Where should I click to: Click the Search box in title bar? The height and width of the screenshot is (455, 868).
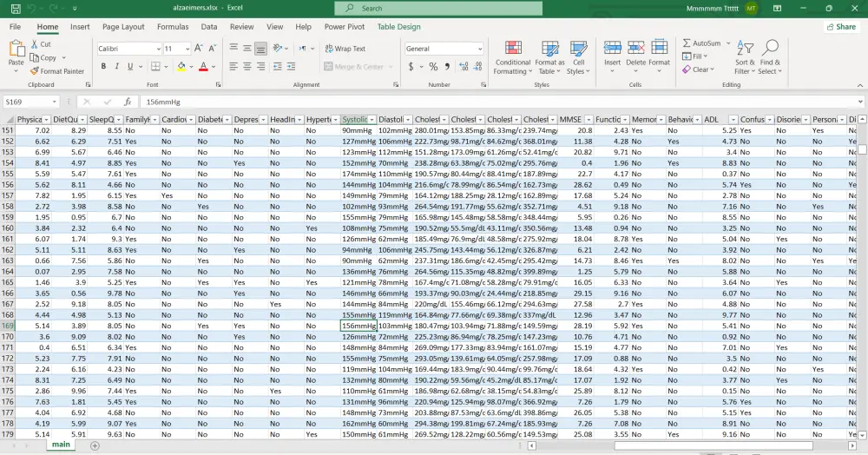[x=438, y=9]
